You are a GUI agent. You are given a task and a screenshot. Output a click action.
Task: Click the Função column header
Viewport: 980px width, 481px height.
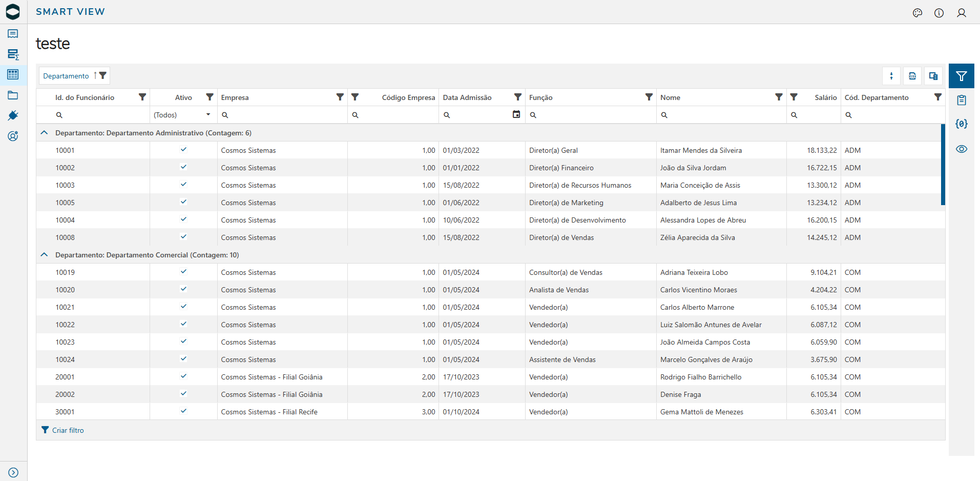pyautogui.click(x=540, y=97)
